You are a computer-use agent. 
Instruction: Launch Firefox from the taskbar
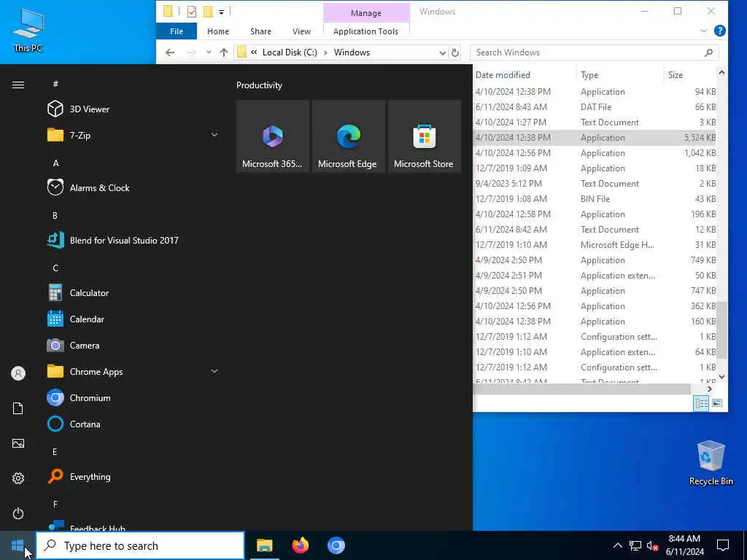tap(300, 545)
